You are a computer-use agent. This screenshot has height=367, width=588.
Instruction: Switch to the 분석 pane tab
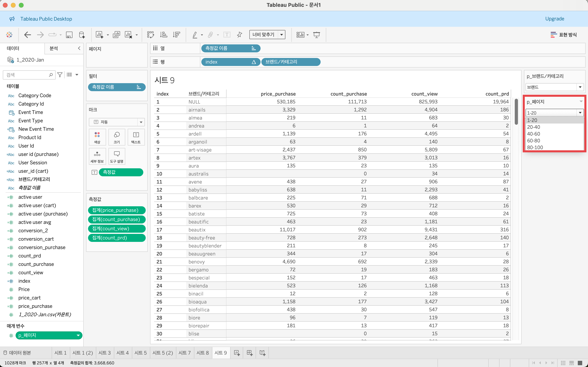[x=54, y=48]
